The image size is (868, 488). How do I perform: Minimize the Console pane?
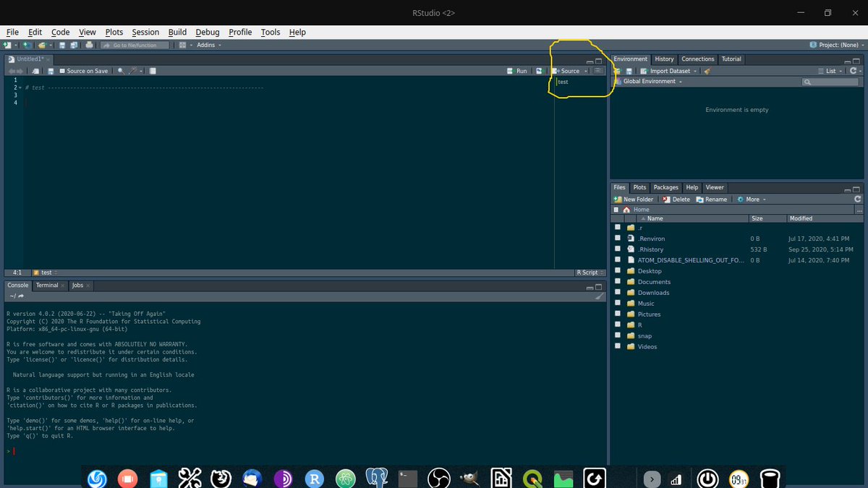click(590, 288)
